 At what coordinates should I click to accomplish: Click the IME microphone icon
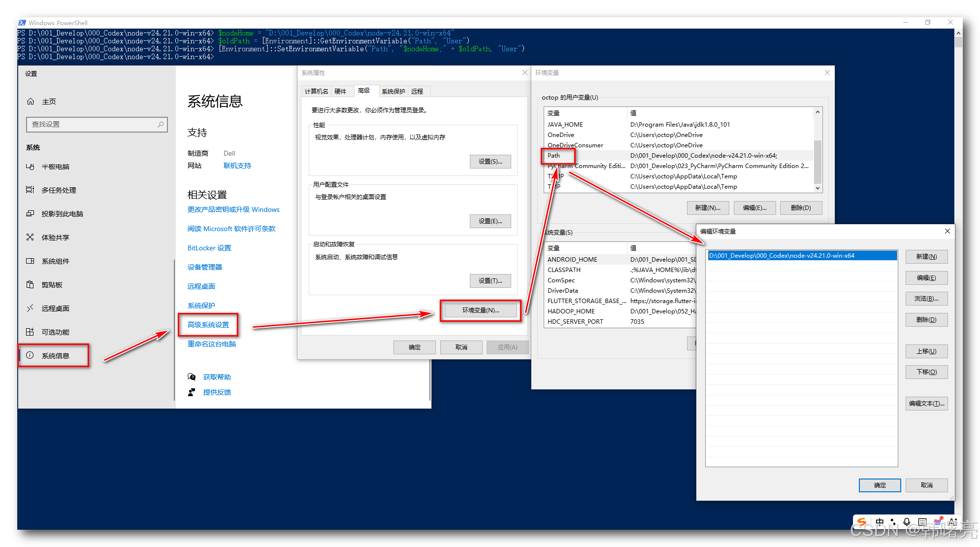[x=907, y=522]
